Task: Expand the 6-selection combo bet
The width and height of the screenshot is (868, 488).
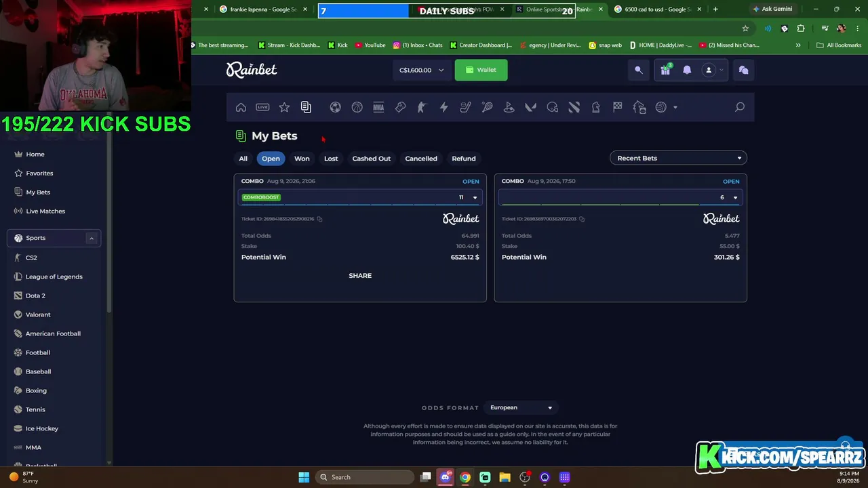Action: pos(735,197)
